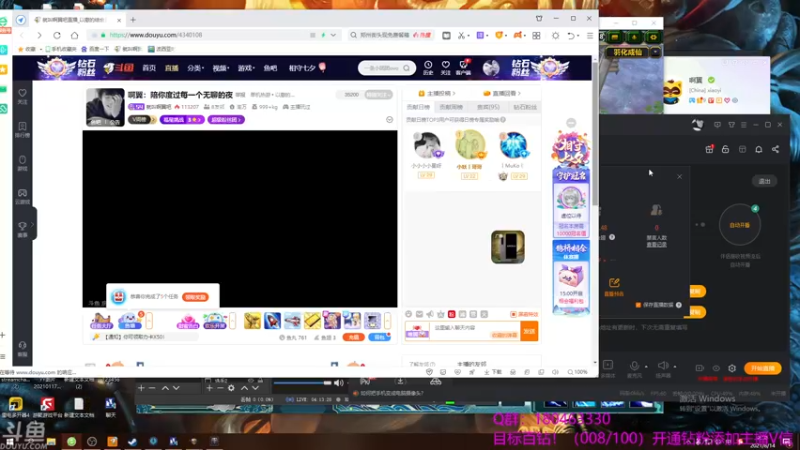The height and width of the screenshot is (450, 800).
Task: Click the gift box icon in the streaming app
Action: pyautogui.click(x=709, y=149)
